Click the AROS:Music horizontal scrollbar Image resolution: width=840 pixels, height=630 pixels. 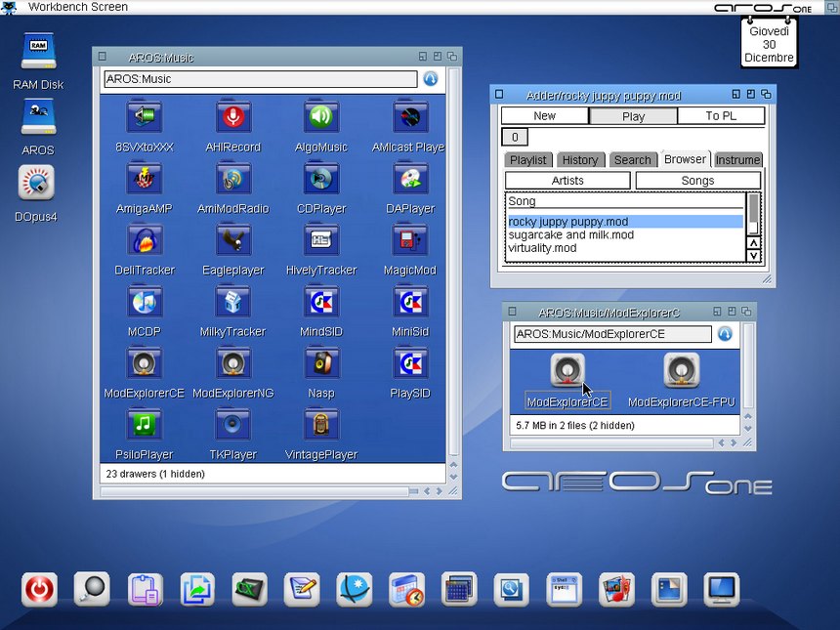point(255,491)
